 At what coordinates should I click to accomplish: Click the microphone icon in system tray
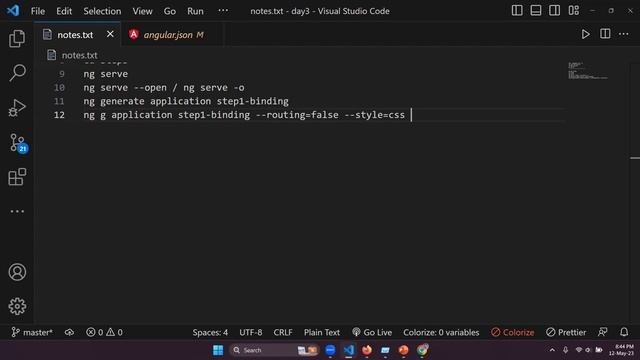click(565, 350)
